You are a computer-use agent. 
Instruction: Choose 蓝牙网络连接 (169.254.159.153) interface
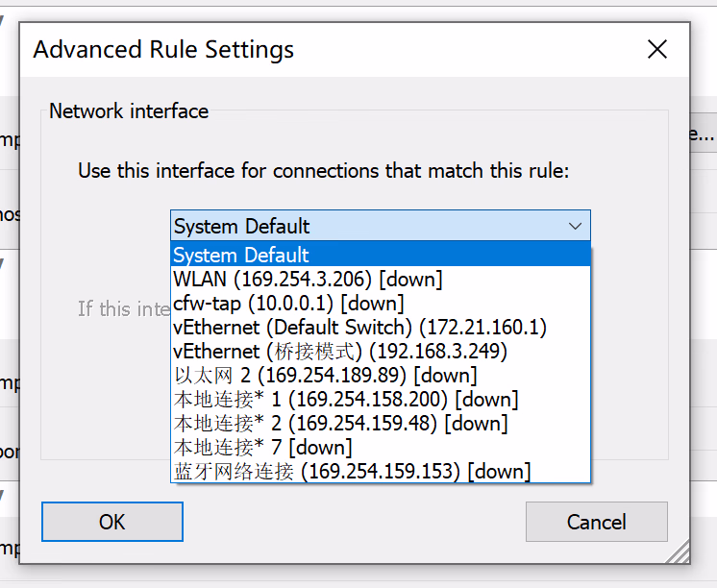[352, 472]
